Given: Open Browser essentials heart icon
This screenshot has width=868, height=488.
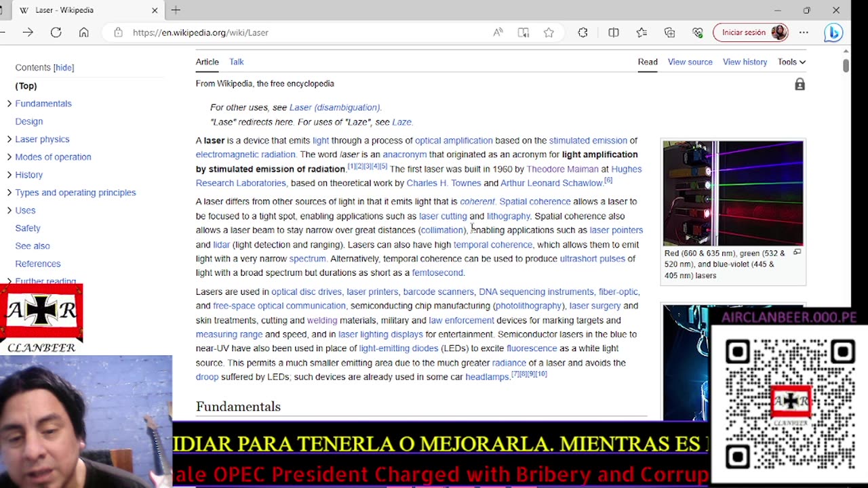Looking at the screenshot, I should 697,33.
